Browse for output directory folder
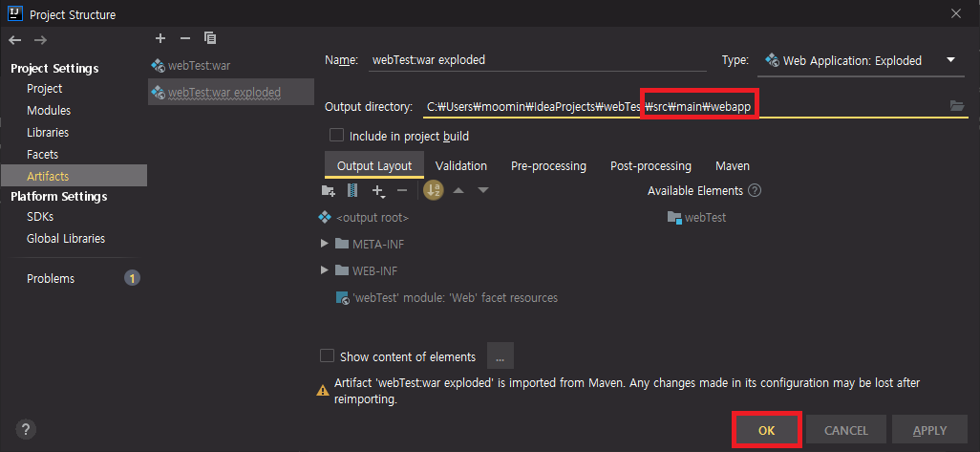The image size is (980, 452). click(957, 106)
